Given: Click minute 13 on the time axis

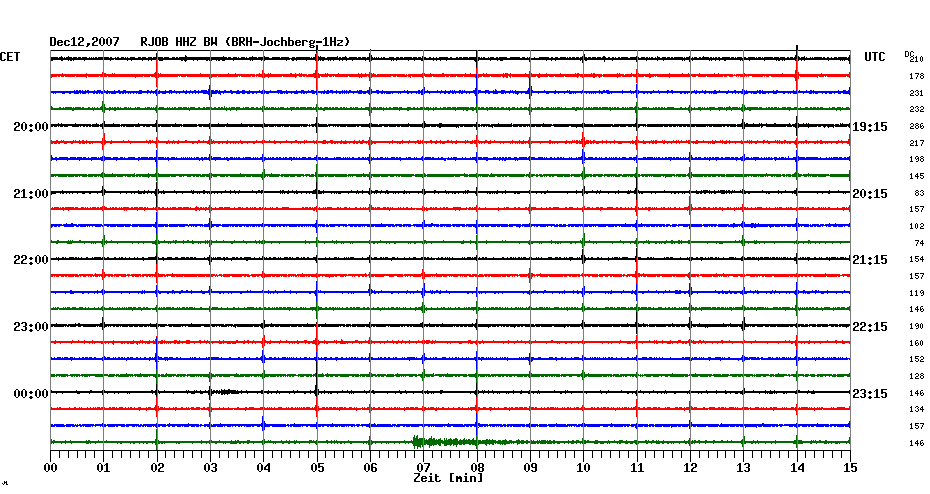Looking at the screenshot, I should [744, 468].
